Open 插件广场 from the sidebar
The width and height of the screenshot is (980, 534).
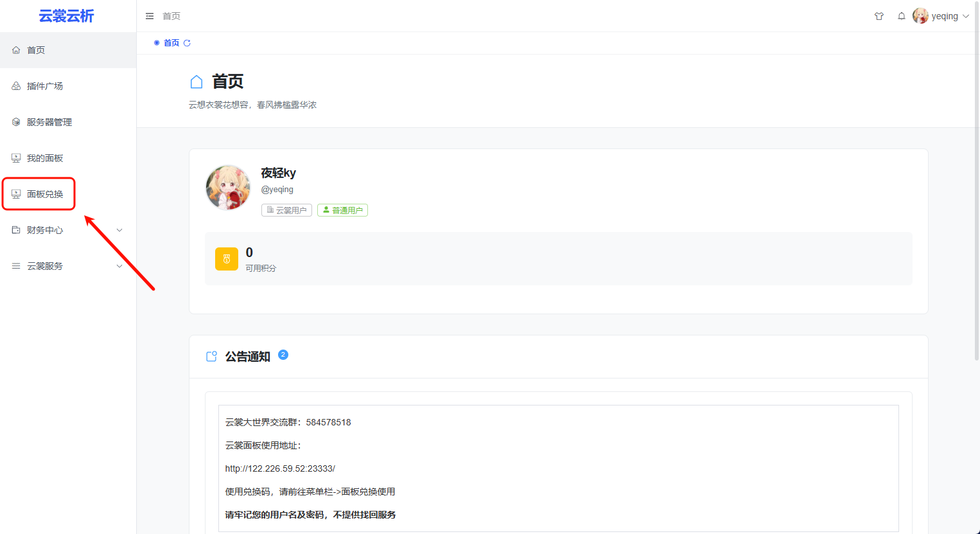(44, 86)
